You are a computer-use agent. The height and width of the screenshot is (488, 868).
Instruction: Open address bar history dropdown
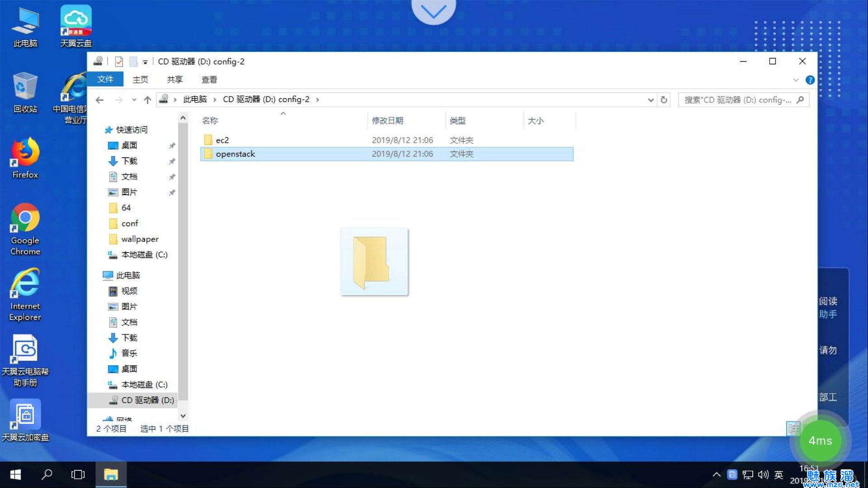pyautogui.click(x=651, y=100)
